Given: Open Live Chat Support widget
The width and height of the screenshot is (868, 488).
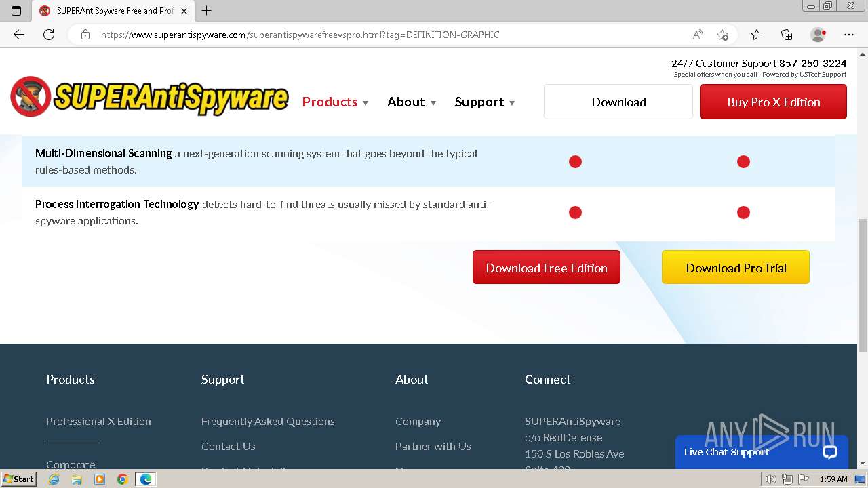Looking at the screenshot, I should (x=762, y=452).
